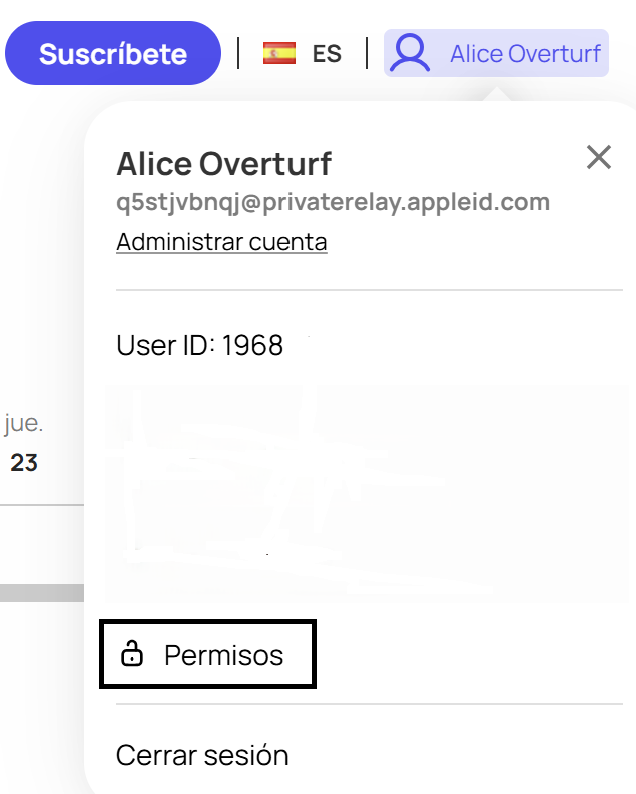The width and height of the screenshot is (636, 794).
Task: Click the bold Alice Overturf heading in popup
Action: click(224, 164)
